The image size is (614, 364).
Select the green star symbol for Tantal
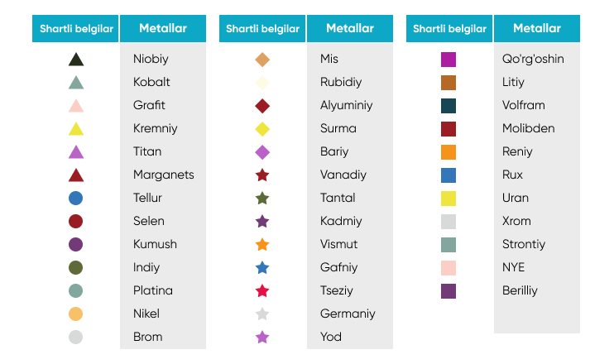click(x=262, y=199)
